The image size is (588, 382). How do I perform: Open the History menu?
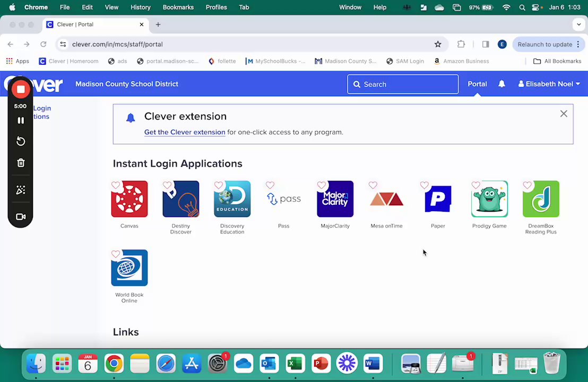[x=140, y=7]
